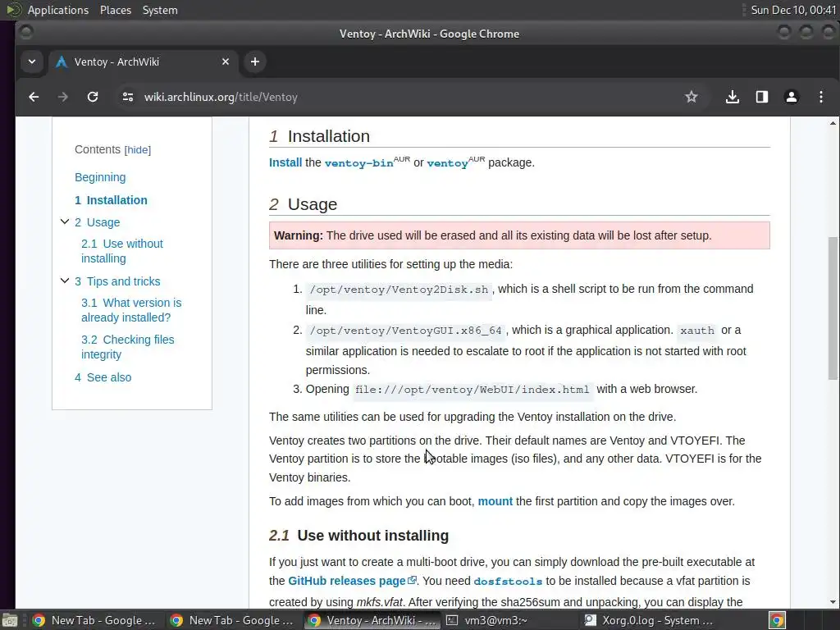This screenshot has width=840, height=630.
Task: Click the browser back arrow
Action: tap(34, 97)
